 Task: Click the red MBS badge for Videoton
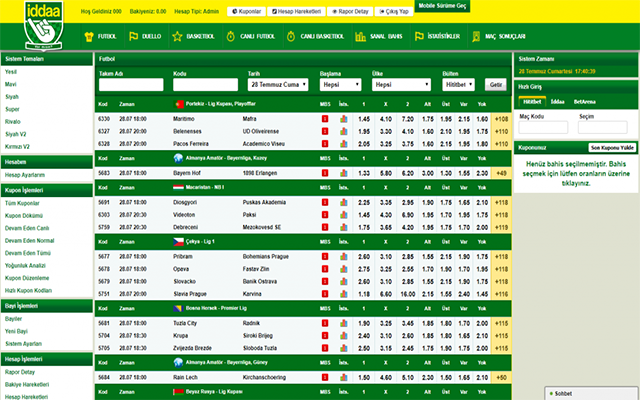(x=324, y=214)
